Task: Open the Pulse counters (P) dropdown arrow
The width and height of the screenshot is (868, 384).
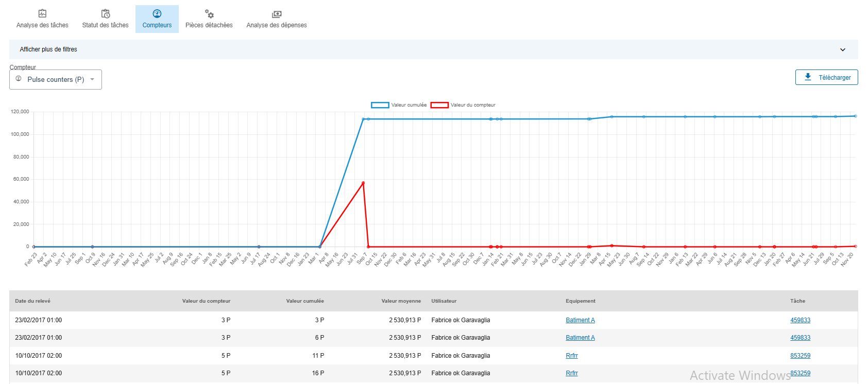Action: pyautogui.click(x=92, y=79)
